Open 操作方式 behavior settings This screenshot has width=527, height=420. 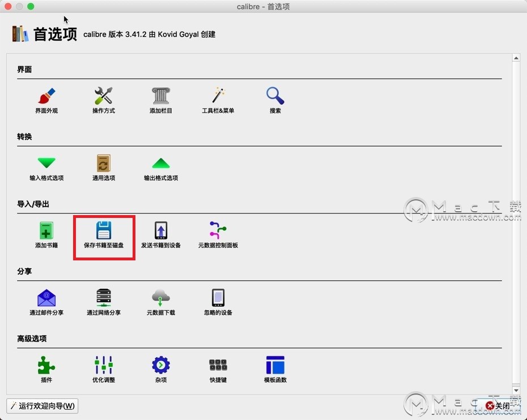point(104,96)
